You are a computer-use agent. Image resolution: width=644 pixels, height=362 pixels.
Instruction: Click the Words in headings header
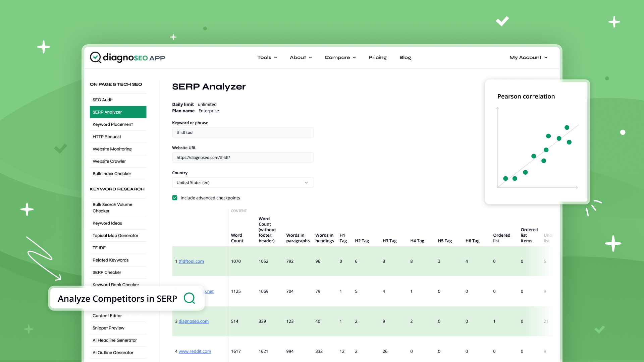pyautogui.click(x=325, y=238)
